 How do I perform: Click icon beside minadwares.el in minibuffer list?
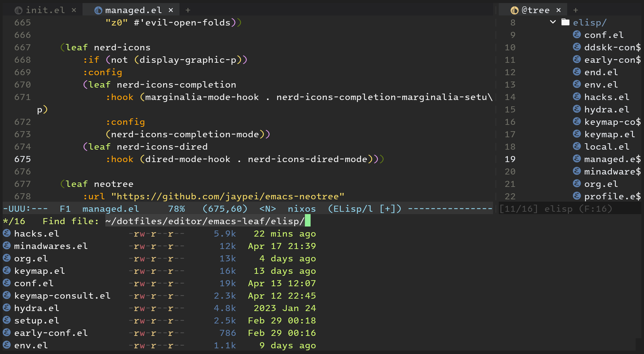click(x=7, y=246)
